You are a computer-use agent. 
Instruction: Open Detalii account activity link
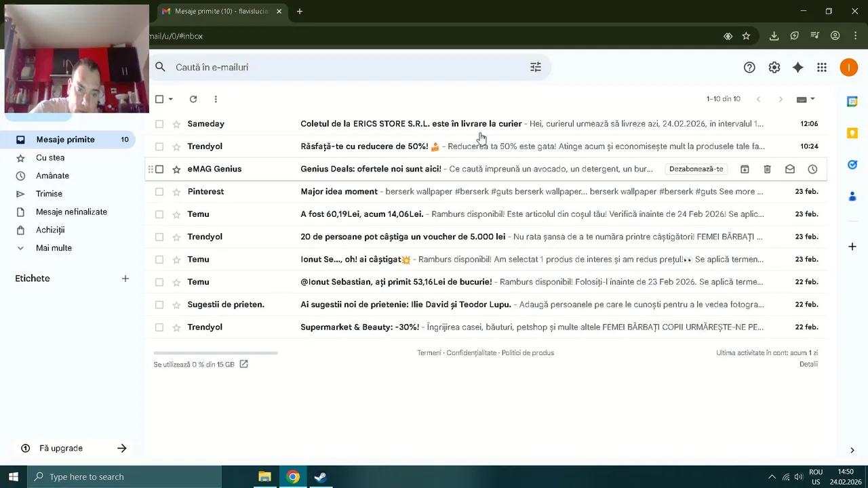[808, 364]
